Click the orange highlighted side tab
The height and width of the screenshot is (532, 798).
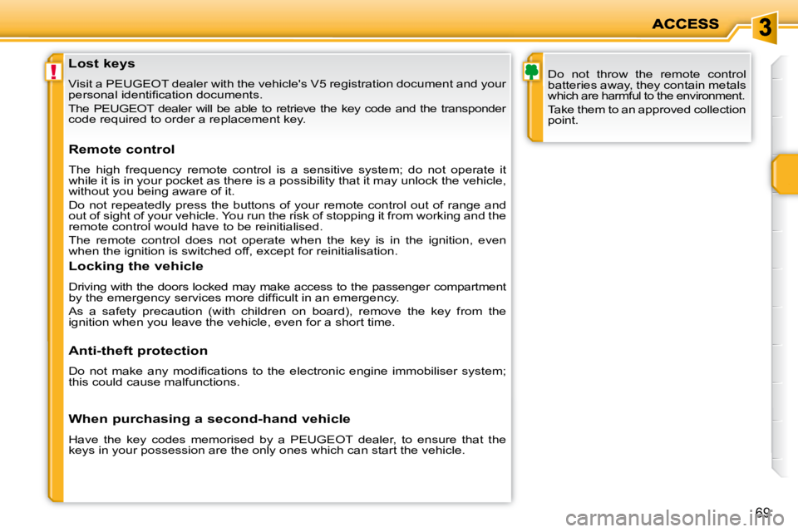[x=784, y=174]
